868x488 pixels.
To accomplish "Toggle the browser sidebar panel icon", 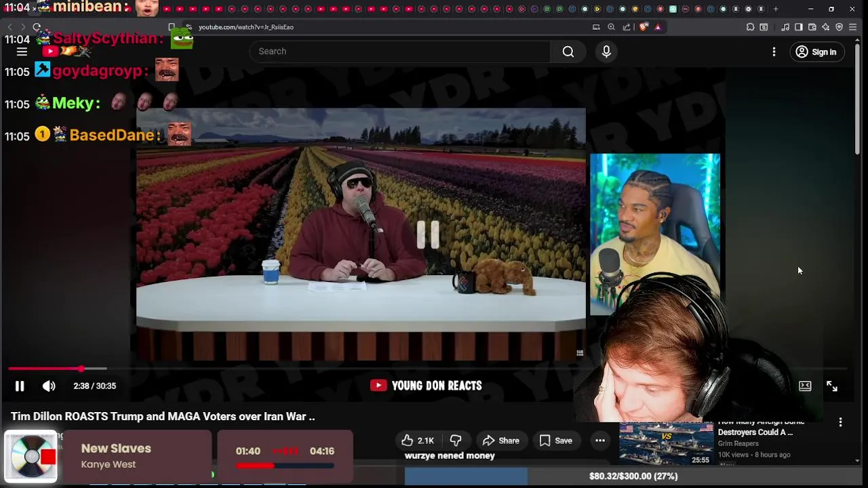I will (799, 27).
